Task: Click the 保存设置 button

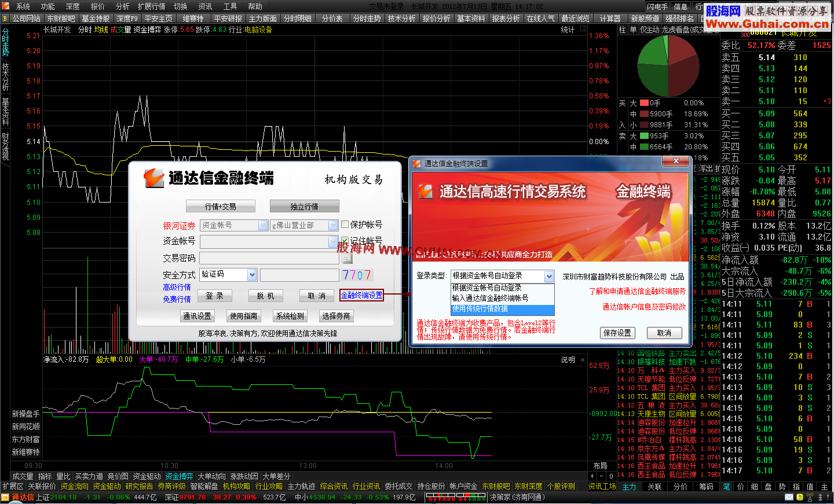Action: (617, 333)
